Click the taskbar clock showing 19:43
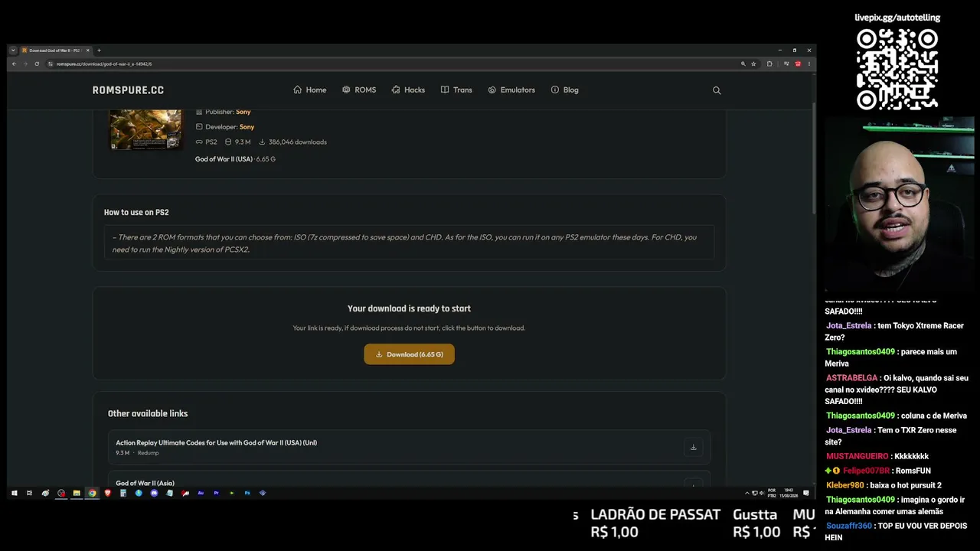The width and height of the screenshot is (980, 551). 789,493
